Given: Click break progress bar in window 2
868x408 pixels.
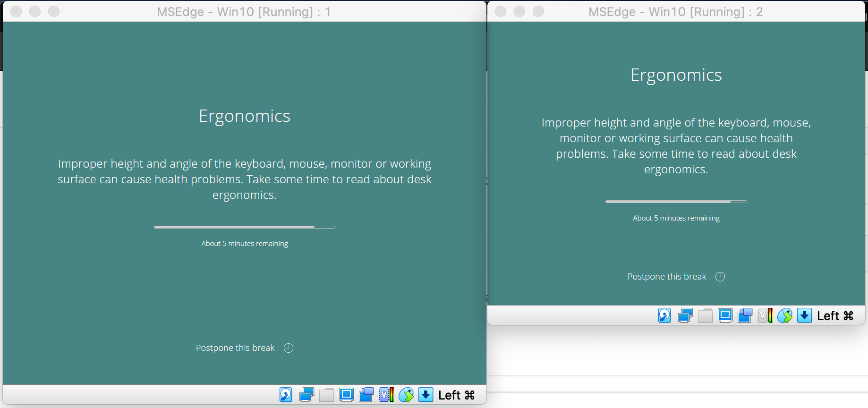Looking at the screenshot, I should (676, 202).
